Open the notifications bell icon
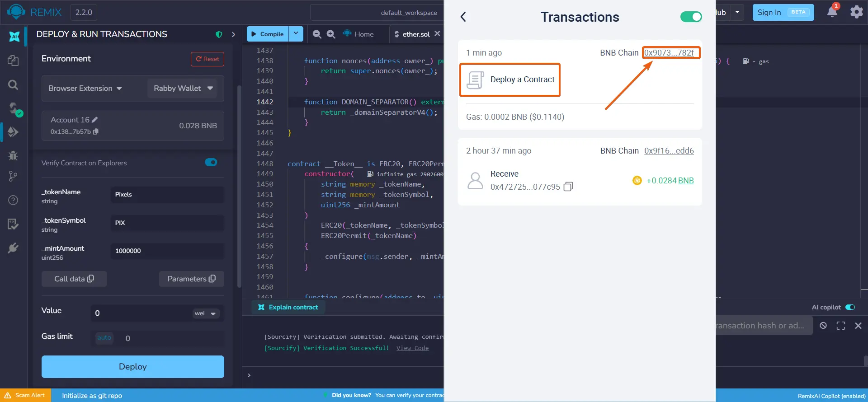This screenshot has height=402, width=868. click(832, 12)
